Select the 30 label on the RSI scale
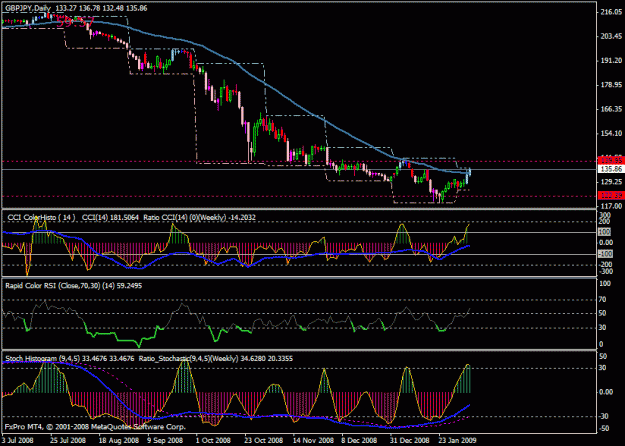 (604, 328)
